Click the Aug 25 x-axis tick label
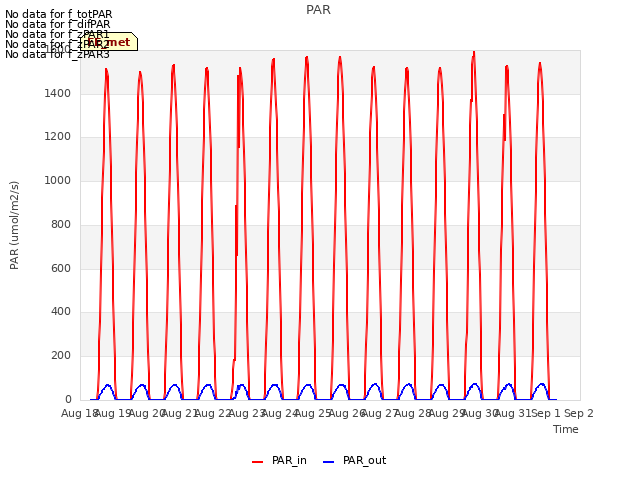Screen dimensions: 640x480 pyautogui.click(x=313, y=414)
